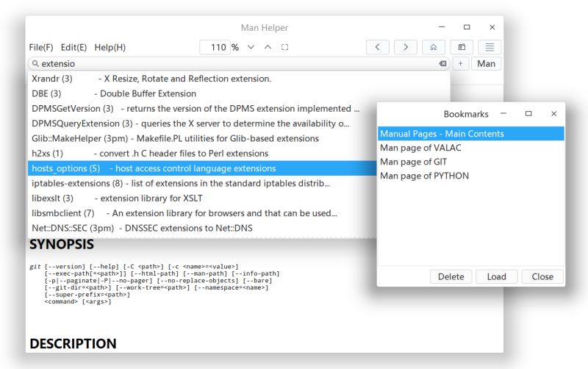Select the h2xs (1) entry

(203, 154)
